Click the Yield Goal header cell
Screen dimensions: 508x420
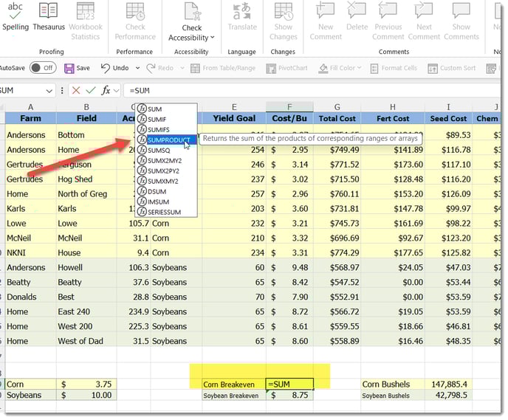(234, 119)
